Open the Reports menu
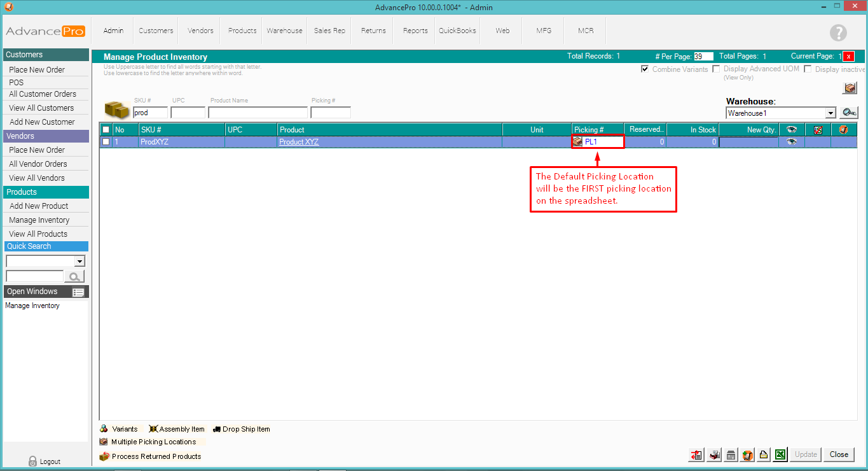This screenshot has width=868, height=471. point(415,31)
